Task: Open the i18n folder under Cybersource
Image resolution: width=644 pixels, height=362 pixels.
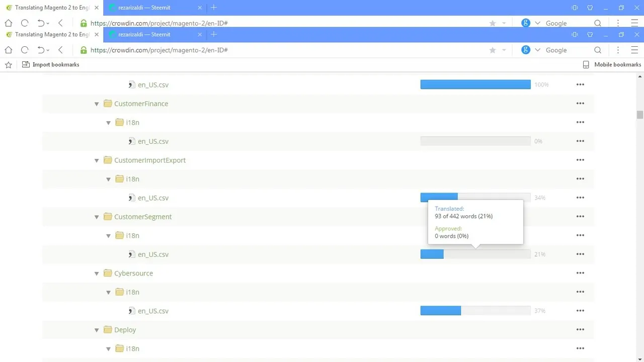Action: coord(132,292)
